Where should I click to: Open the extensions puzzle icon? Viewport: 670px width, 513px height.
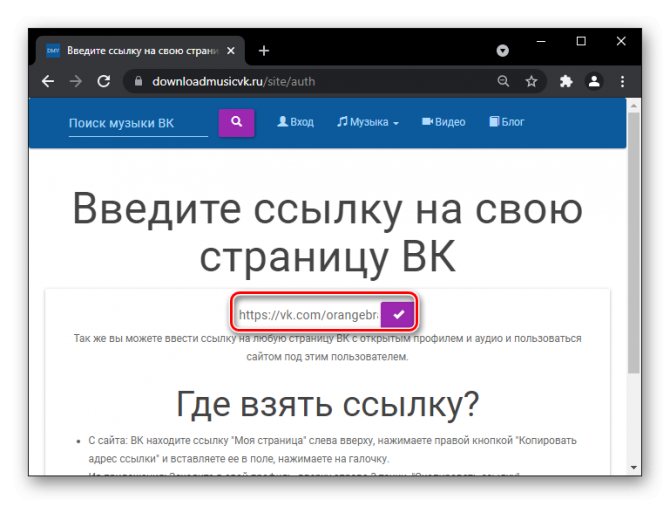566,81
